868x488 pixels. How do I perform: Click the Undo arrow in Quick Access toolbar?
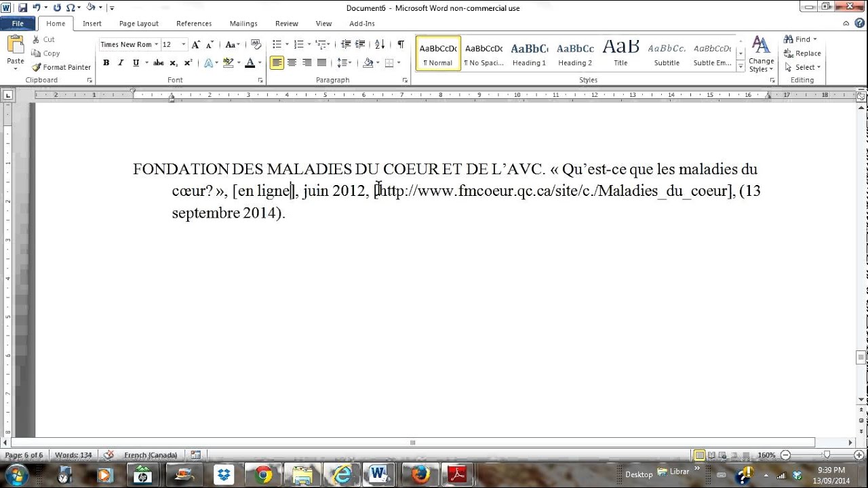click(38, 7)
